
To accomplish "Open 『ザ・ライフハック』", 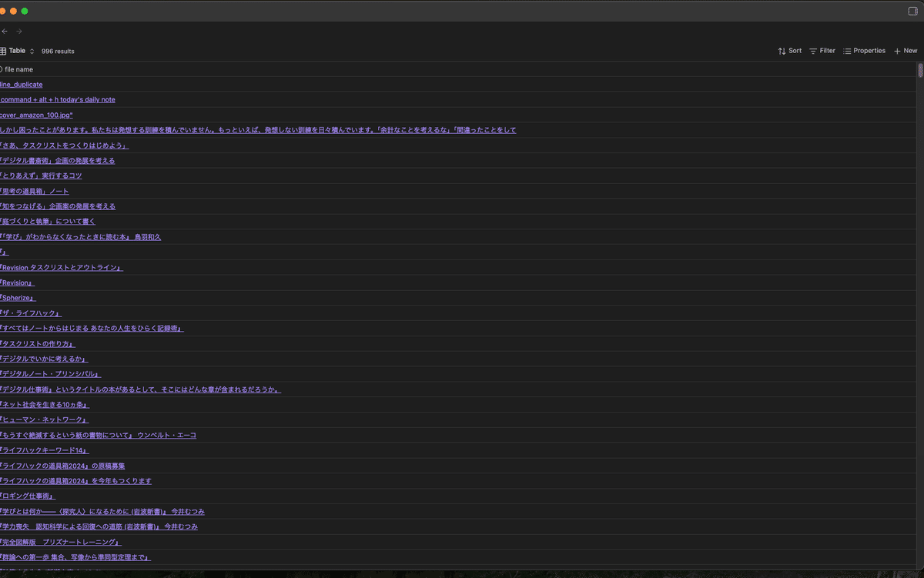I will coord(31,313).
